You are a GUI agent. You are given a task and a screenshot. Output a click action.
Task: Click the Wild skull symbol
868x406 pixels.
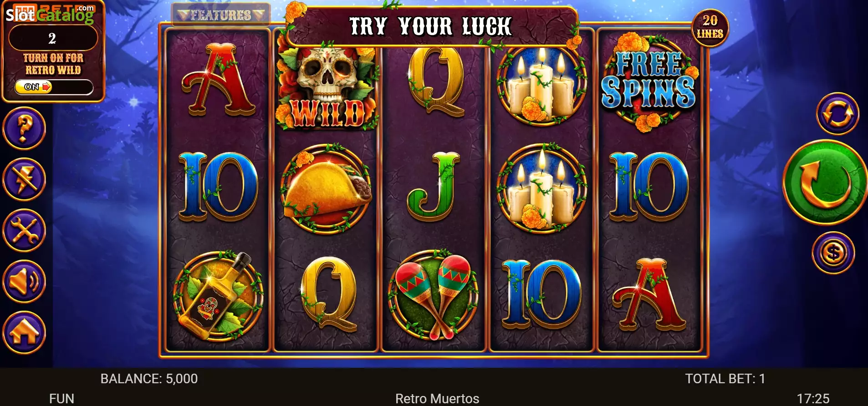327,86
